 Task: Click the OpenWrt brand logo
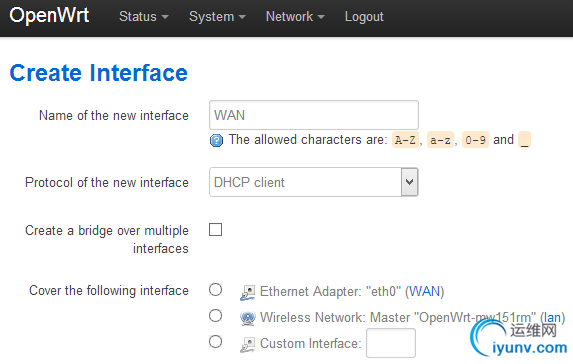[49, 16]
